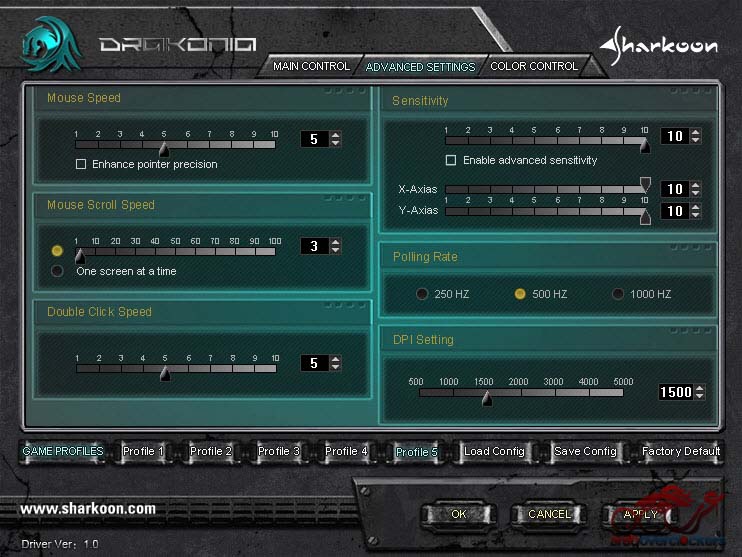Increase Double Click Speed with stepper arrow
This screenshot has width=742, height=557.
(335, 359)
